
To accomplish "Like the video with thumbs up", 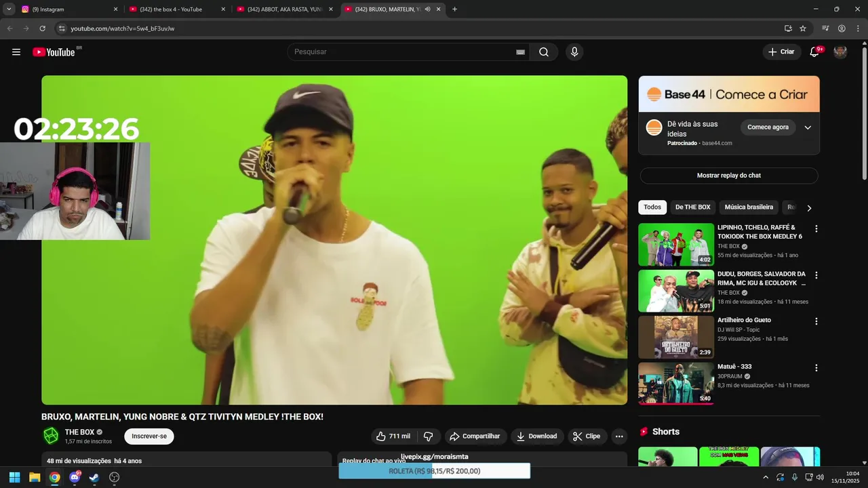I will tap(393, 436).
